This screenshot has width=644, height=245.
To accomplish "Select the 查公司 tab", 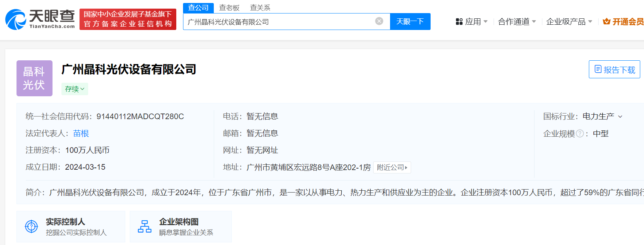I will click(198, 8).
